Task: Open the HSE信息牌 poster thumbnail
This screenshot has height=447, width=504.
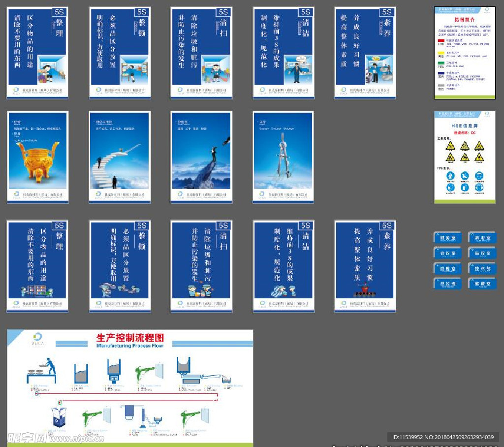Action: (x=465, y=157)
